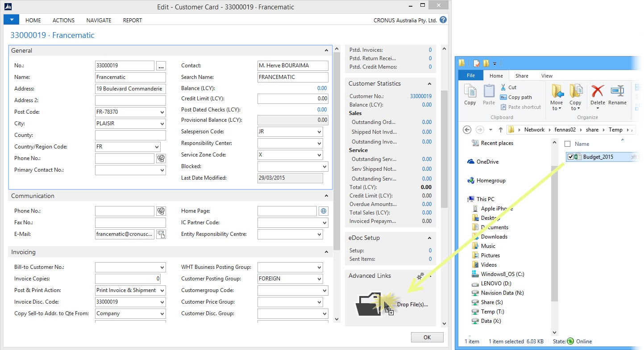Click the Name input field with Francematic
Viewport: 644px width, 350px height.
[130, 77]
